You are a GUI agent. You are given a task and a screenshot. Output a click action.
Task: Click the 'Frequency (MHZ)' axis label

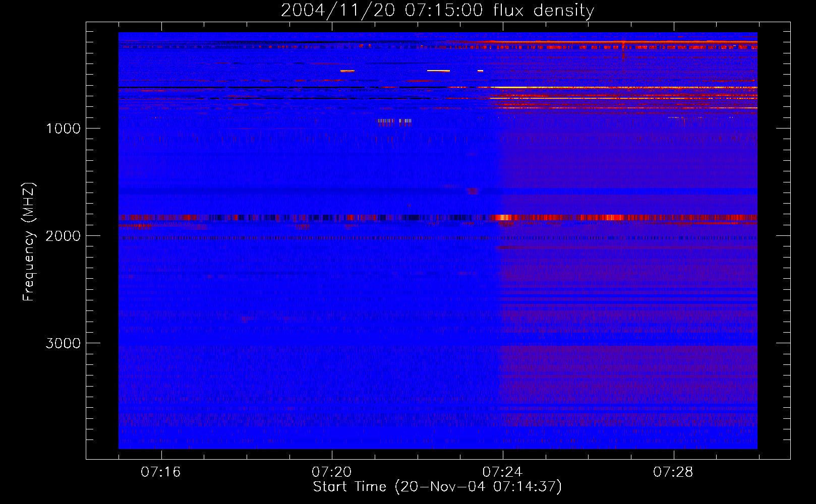(x=29, y=242)
